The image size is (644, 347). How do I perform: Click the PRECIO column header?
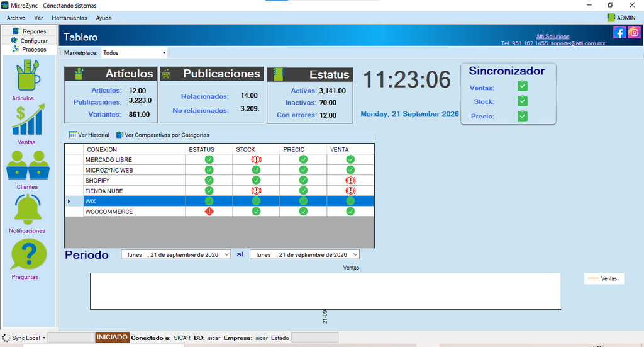click(303, 149)
